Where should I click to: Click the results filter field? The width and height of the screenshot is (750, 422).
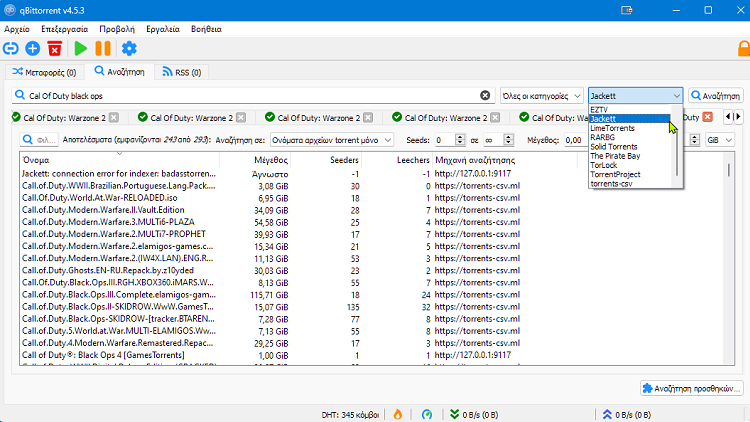[39, 140]
